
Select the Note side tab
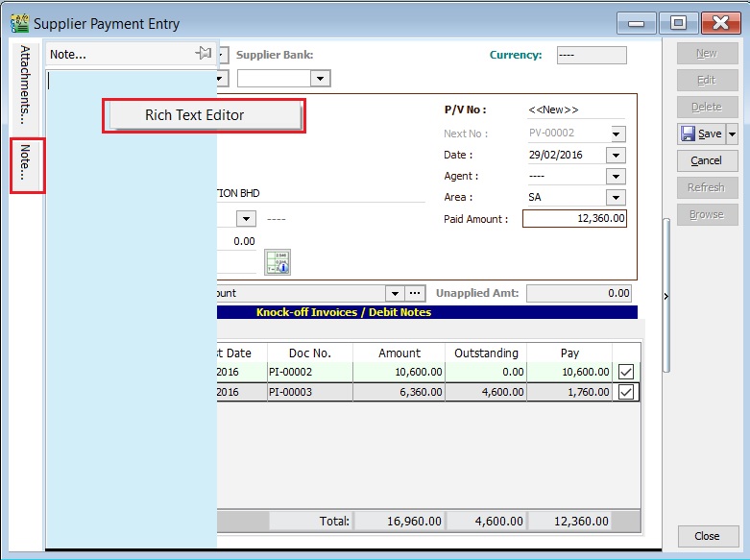26,165
